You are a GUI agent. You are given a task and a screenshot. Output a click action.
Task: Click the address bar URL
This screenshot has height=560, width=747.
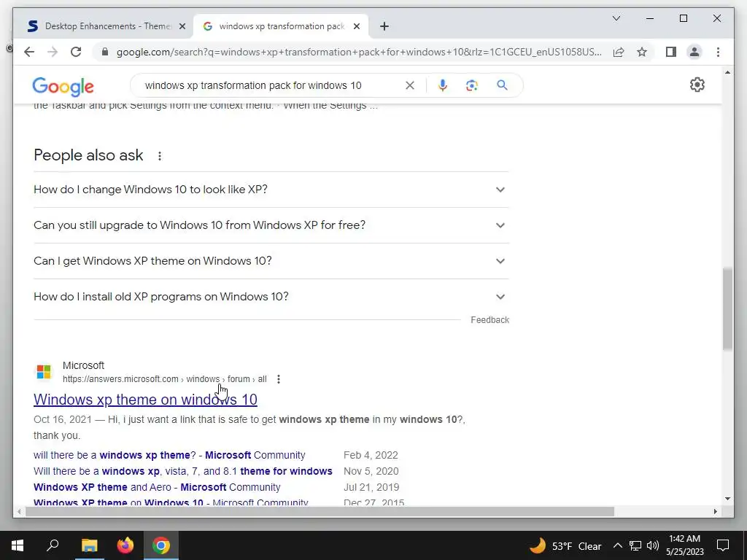pyautogui.click(x=359, y=52)
